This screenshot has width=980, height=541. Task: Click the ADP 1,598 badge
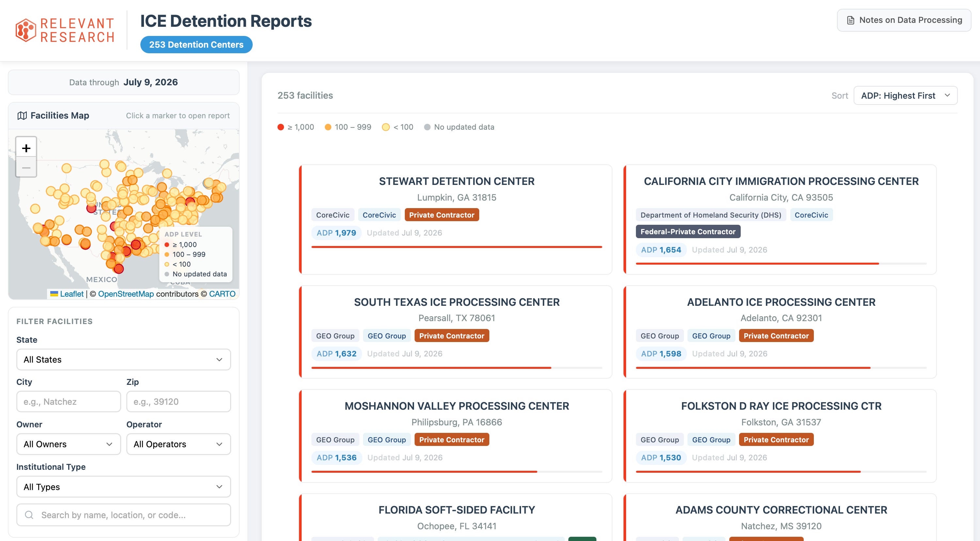661,354
